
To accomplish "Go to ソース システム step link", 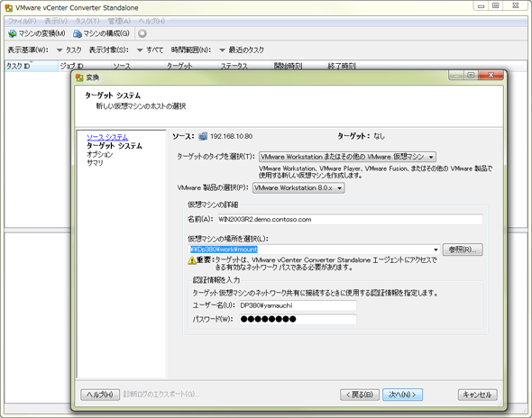I will pos(107,137).
